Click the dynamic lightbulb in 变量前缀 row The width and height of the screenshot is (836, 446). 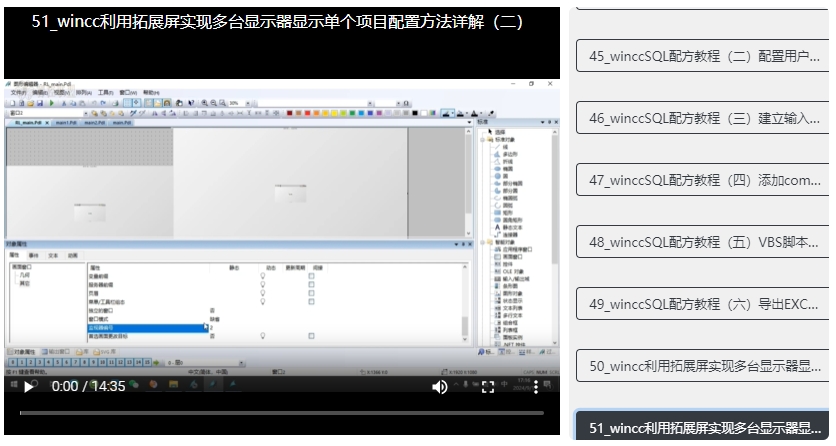tap(262, 276)
